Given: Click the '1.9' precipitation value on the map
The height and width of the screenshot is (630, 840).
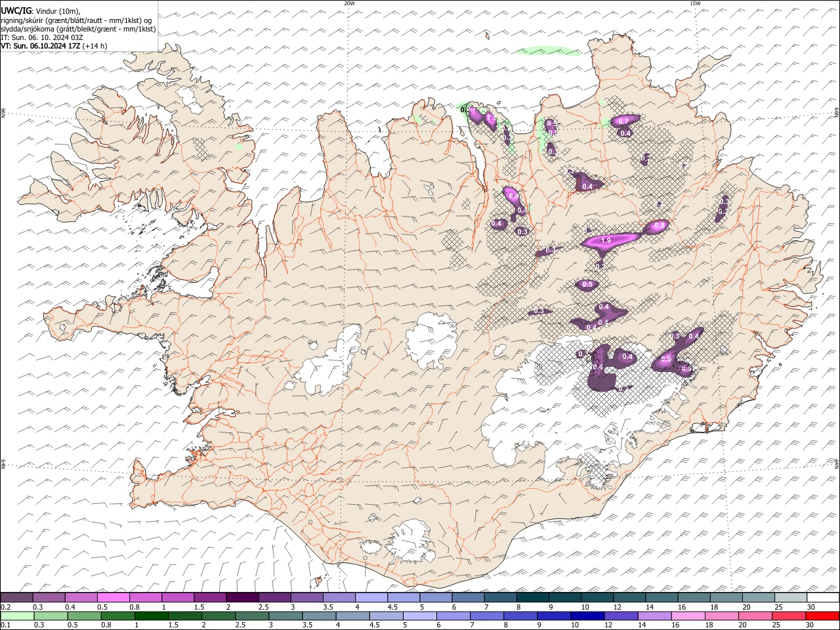Looking at the screenshot, I should 606,241.
